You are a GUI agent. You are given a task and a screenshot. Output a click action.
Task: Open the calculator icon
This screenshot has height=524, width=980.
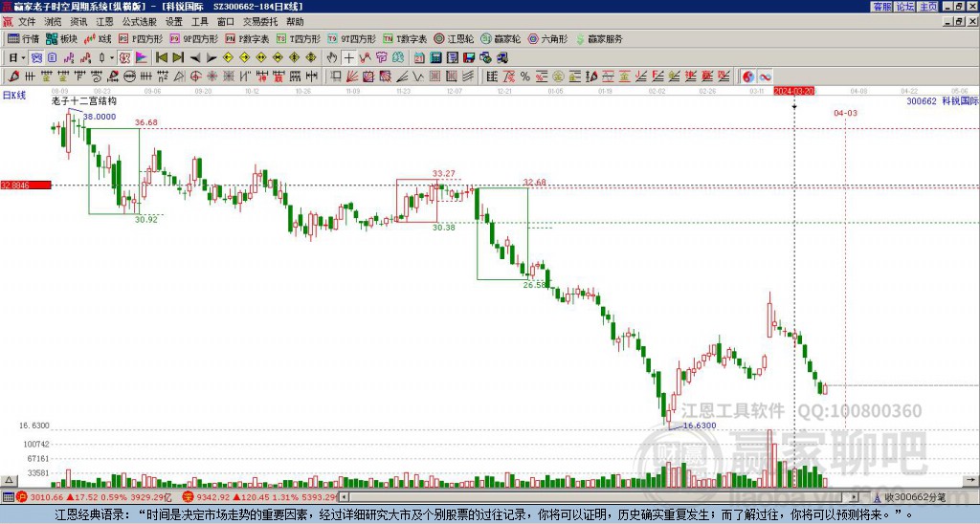click(435, 58)
